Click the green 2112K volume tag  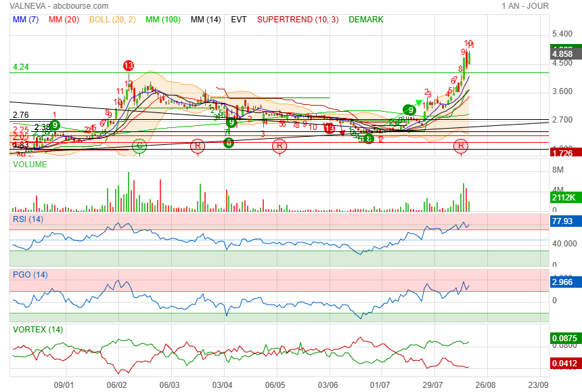click(566, 198)
